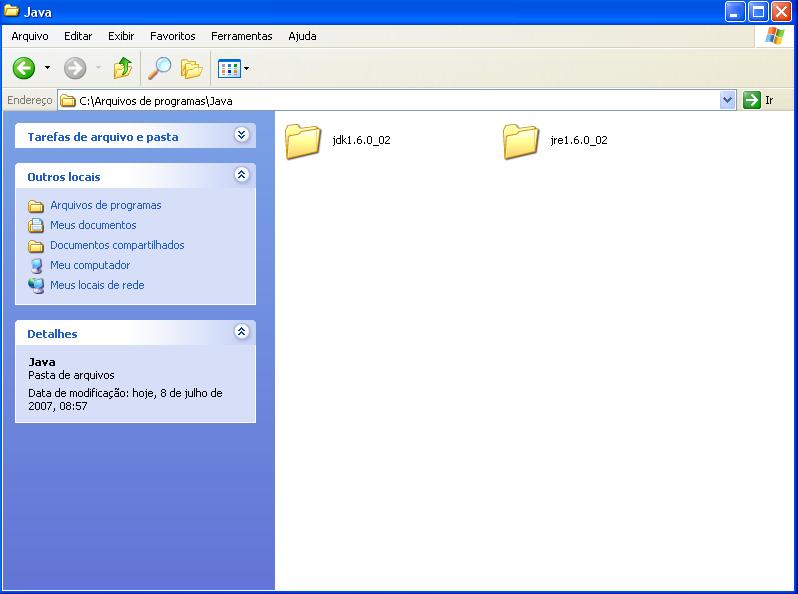The image size is (798, 594).
Task: Select the jre1.6.0_02 folder icon
Action: [521, 142]
